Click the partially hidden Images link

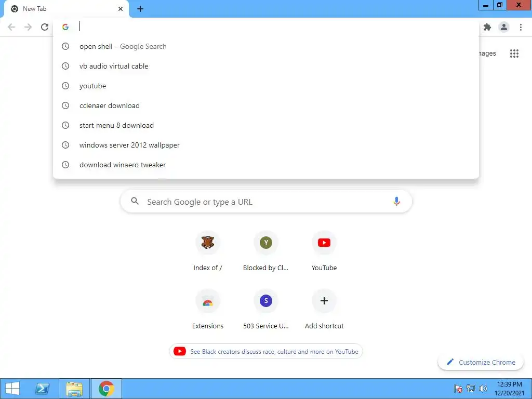point(487,54)
